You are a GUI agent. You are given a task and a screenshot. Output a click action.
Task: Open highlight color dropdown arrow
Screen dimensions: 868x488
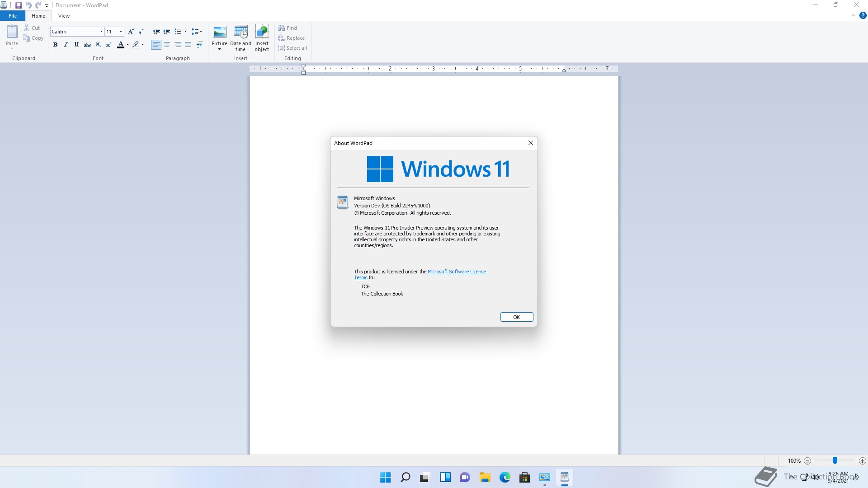point(142,45)
